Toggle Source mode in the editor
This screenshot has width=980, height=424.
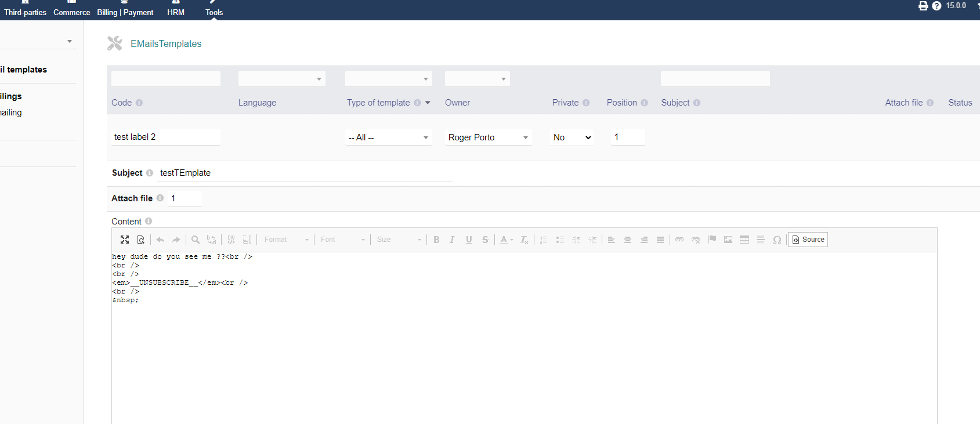[x=808, y=240]
